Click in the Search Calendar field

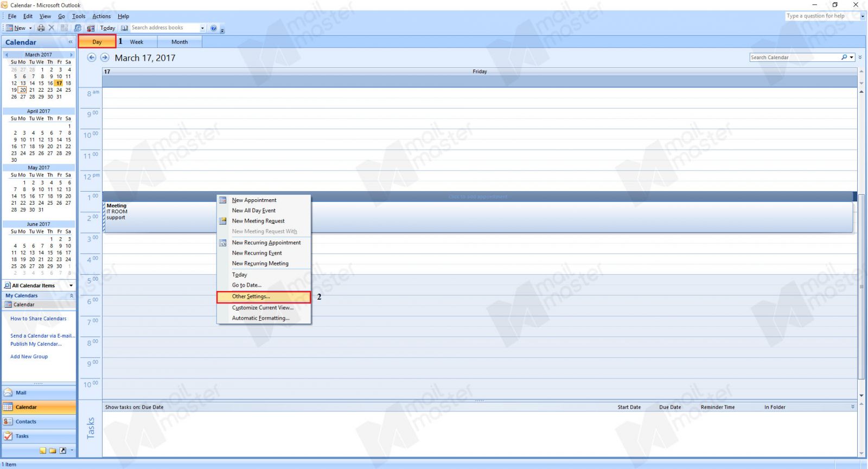(795, 58)
